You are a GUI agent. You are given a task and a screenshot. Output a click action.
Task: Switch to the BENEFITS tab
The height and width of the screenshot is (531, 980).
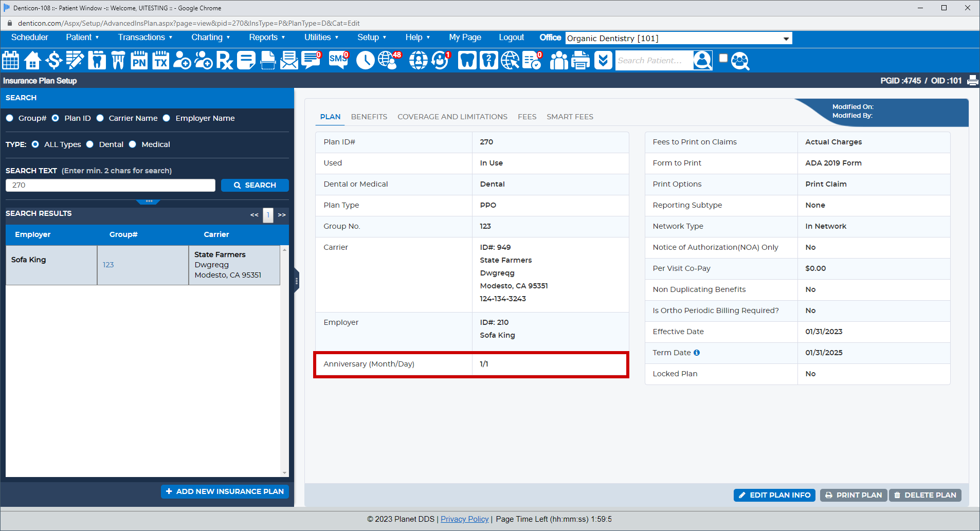pos(369,117)
